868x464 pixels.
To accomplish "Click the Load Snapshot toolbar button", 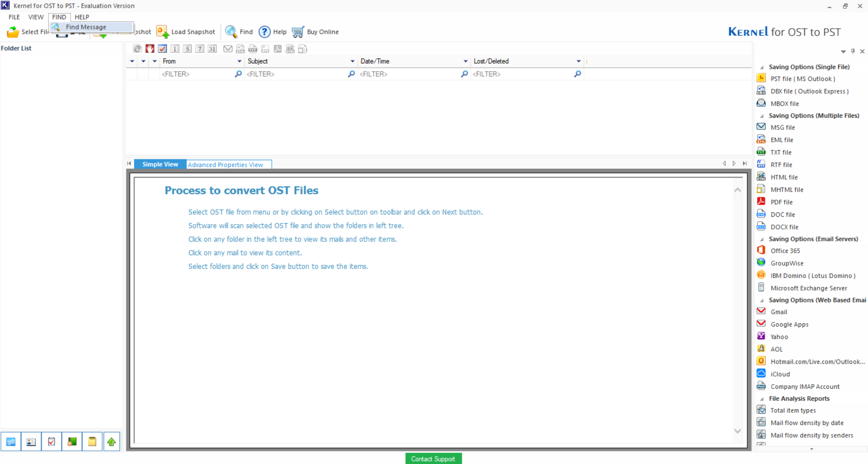I will pos(185,32).
